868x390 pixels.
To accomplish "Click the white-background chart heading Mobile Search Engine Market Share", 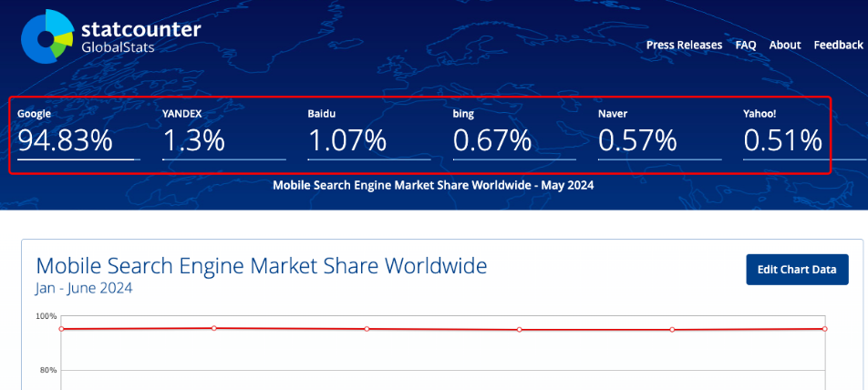I will [x=261, y=265].
